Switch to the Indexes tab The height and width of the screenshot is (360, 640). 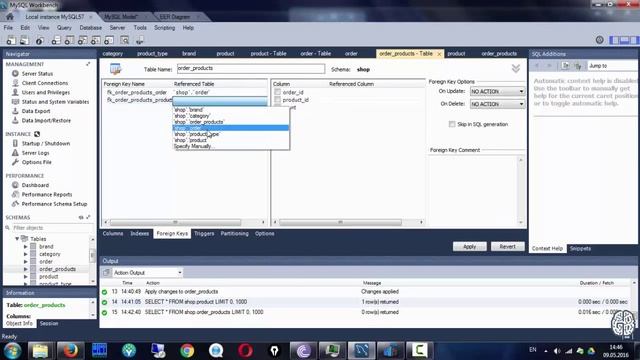tap(140, 233)
